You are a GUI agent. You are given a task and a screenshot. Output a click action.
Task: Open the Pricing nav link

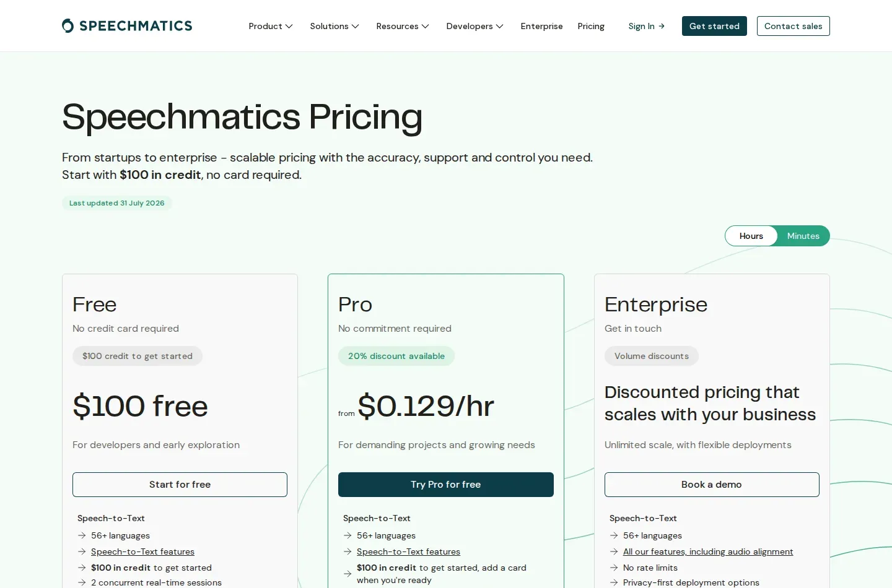(591, 26)
